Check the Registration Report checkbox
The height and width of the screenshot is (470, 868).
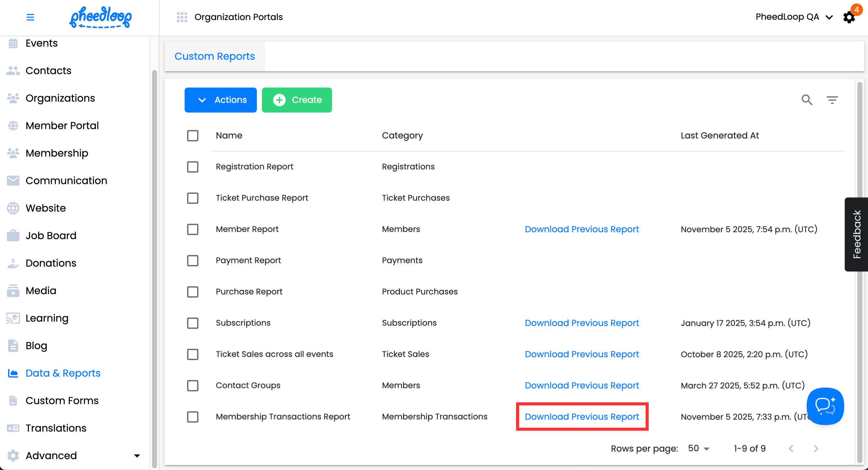point(193,167)
